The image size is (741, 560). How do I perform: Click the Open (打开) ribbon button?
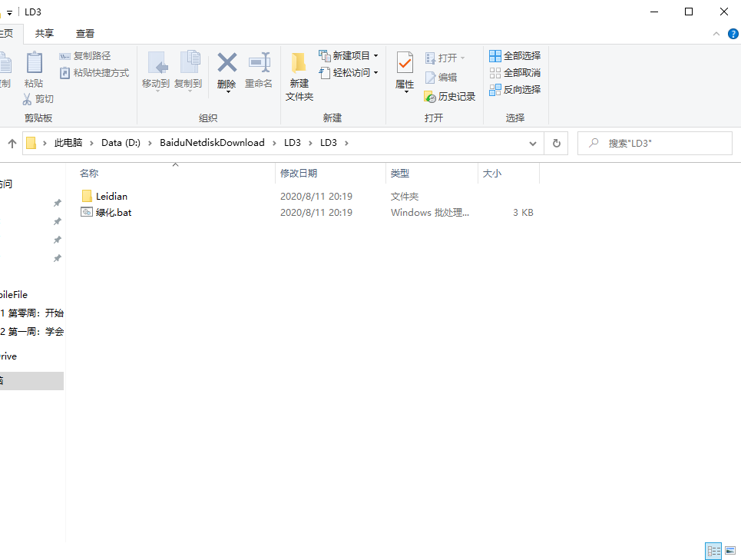pyautogui.click(x=445, y=58)
